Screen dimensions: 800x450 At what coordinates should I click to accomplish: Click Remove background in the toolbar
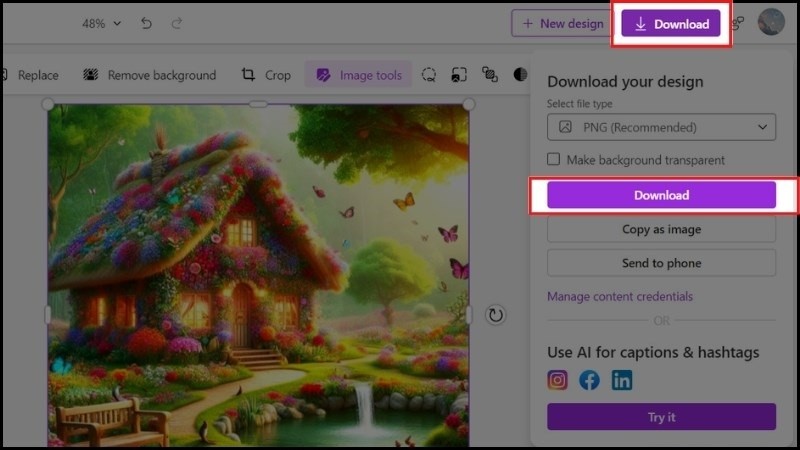pos(149,75)
